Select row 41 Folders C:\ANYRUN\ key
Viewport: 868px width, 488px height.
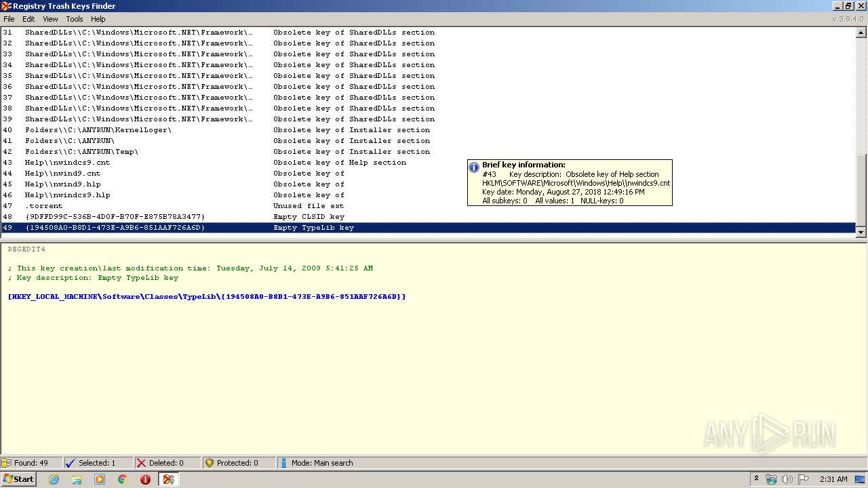point(429,141)
